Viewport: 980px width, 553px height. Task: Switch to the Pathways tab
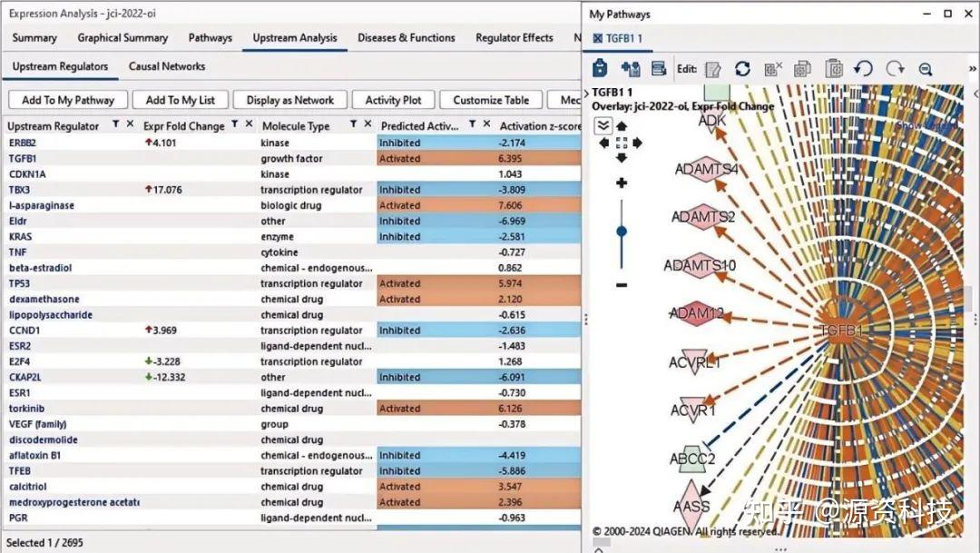pos(210,37)
